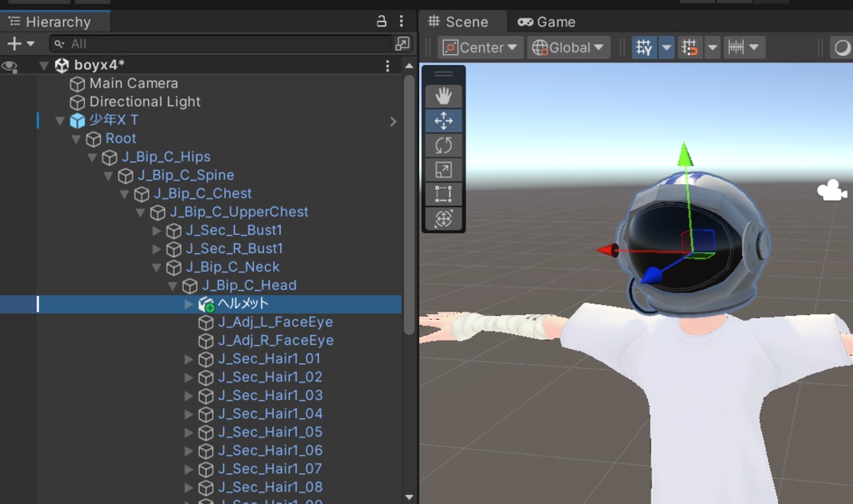Collapse the Root object
Viewport: 853px width, 504px height.
pyautogui.click(x=76, y=139)
